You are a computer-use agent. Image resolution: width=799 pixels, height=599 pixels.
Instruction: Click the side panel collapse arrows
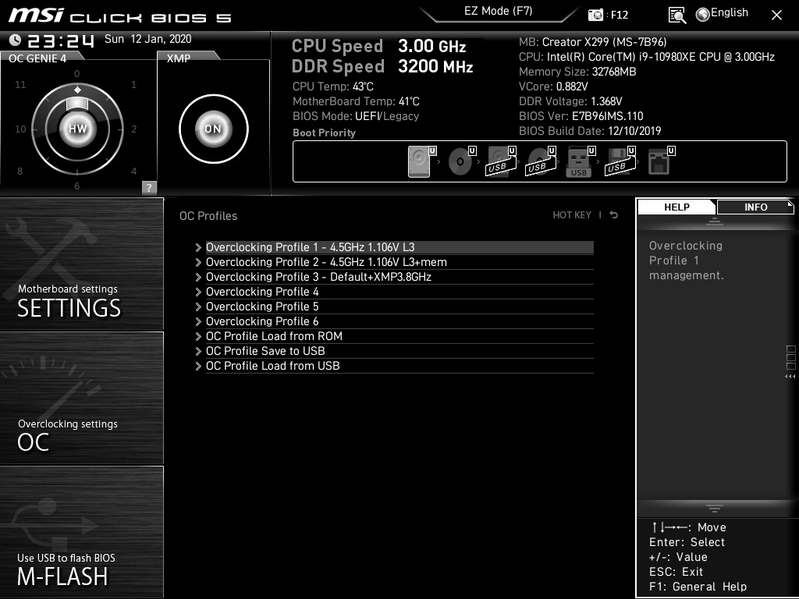[790, 376]
